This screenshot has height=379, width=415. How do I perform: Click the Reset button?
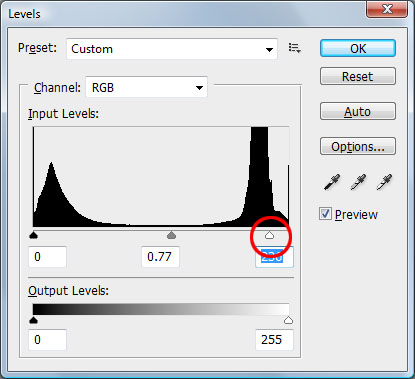tap(358, 76)
